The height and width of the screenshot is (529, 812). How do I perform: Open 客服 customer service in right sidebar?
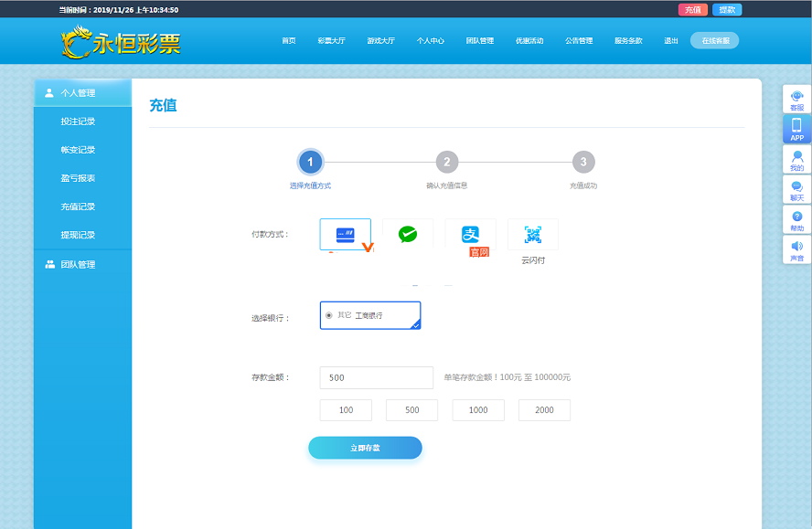coord(796,100)
